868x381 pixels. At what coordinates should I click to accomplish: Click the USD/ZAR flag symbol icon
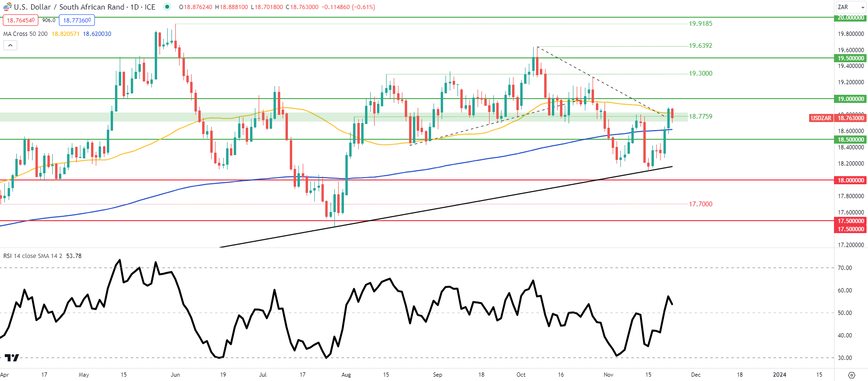[7, 7]
